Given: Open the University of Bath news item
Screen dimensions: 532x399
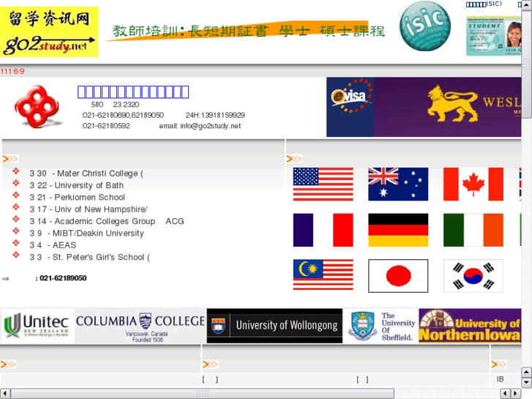Looking at the screenshot, I should (76, 185).
